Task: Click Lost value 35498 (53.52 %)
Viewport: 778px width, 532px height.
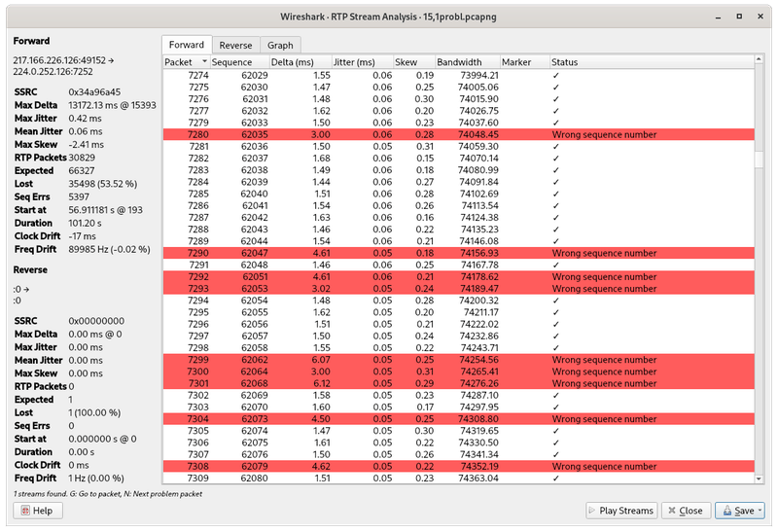Action: pyautogui.click(x=103, y=184)
